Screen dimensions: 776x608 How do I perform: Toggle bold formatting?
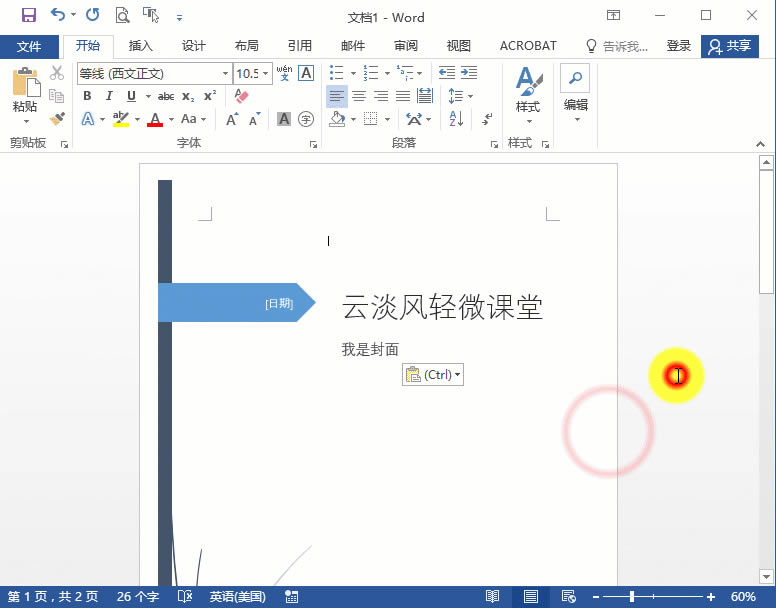[x=87, y=96]
